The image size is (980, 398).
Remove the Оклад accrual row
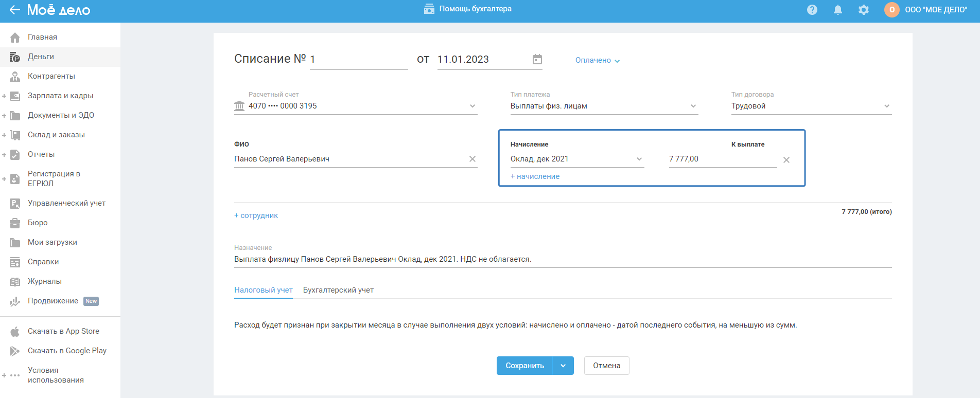[x=786, y=160]
